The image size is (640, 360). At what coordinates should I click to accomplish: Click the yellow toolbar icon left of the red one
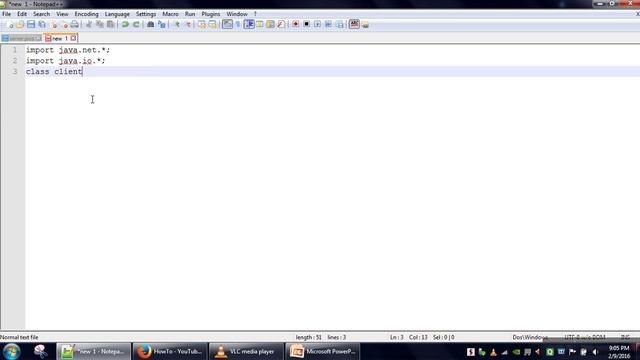270,24
